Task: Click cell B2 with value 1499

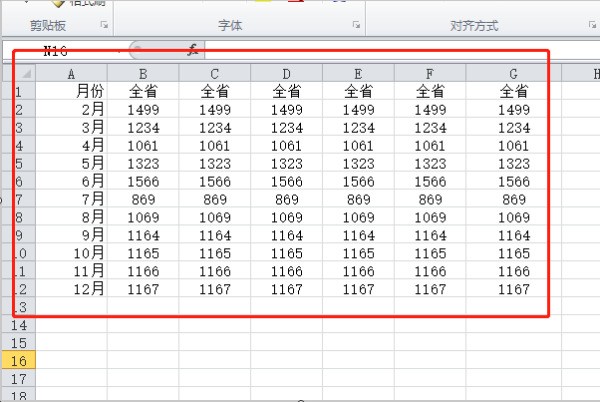Action: click(x=143, y=110)
